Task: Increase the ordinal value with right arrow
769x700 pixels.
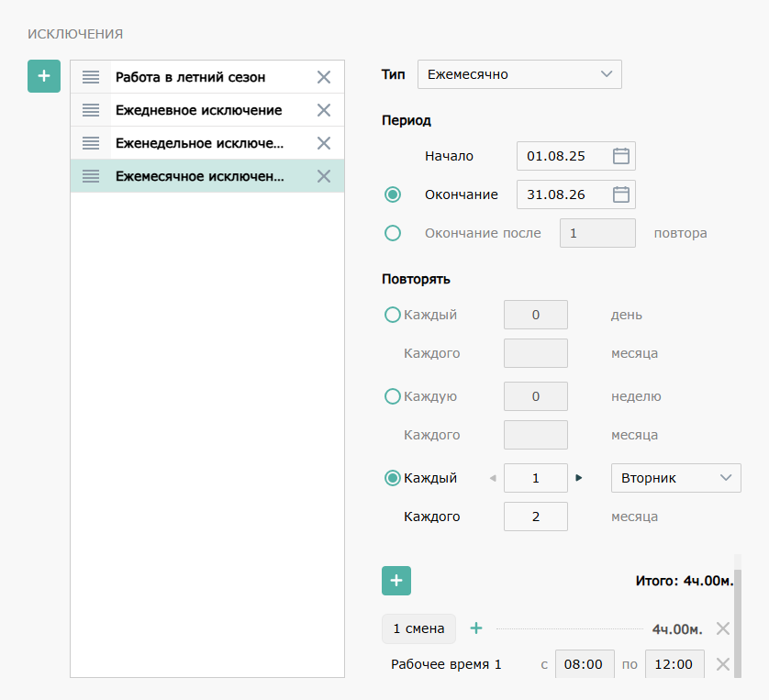Action: (579, 478)
